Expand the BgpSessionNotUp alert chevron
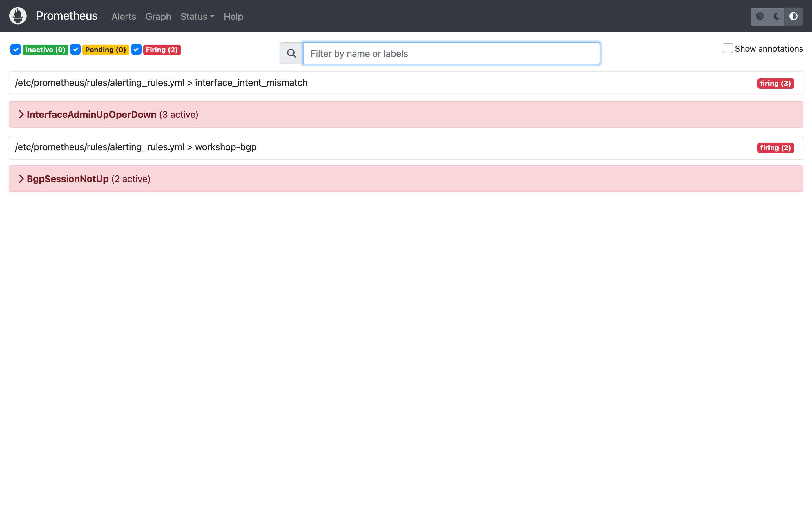The image size is (812, 522). (21, 179)
